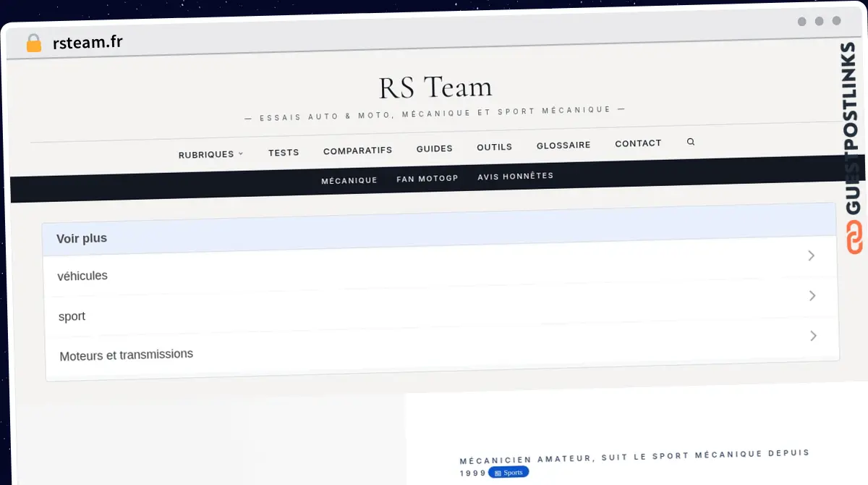Click the site tagline Essais auto & moto
The width and height of the screenshot is (868, 485).
[435, 114]
